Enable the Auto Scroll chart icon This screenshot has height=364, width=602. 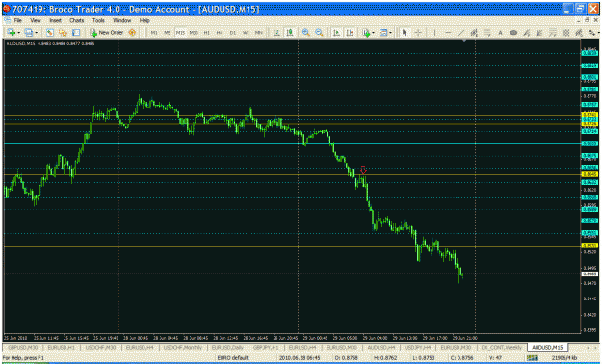(337, 33)
